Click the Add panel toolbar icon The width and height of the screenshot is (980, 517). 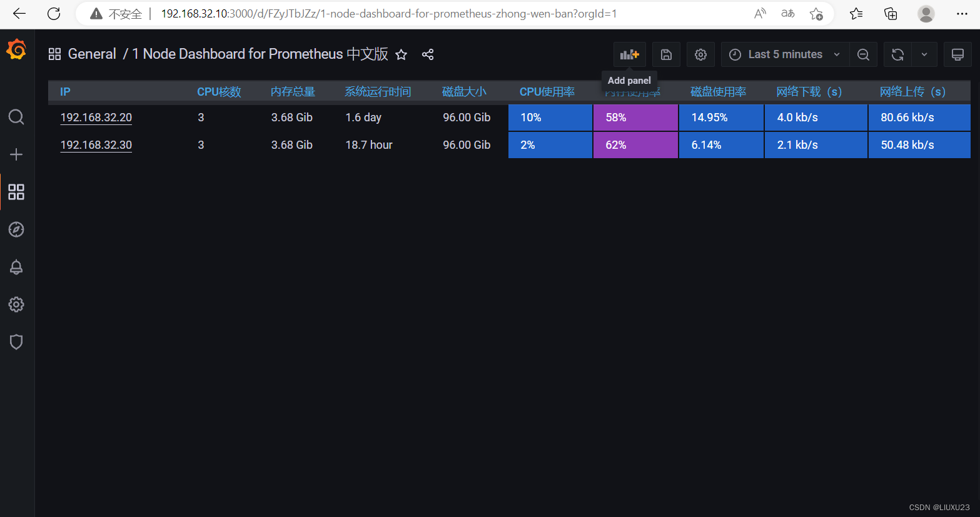(630, 54)
